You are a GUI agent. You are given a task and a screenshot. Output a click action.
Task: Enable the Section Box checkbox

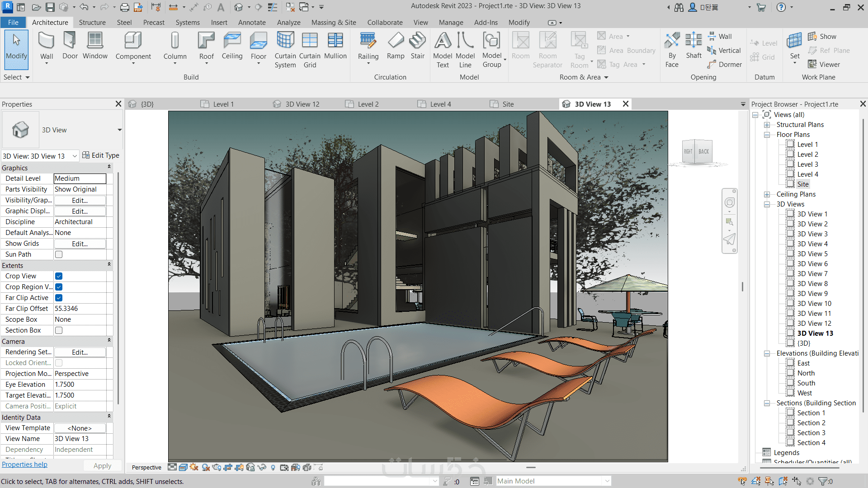[x=59, y=330]
